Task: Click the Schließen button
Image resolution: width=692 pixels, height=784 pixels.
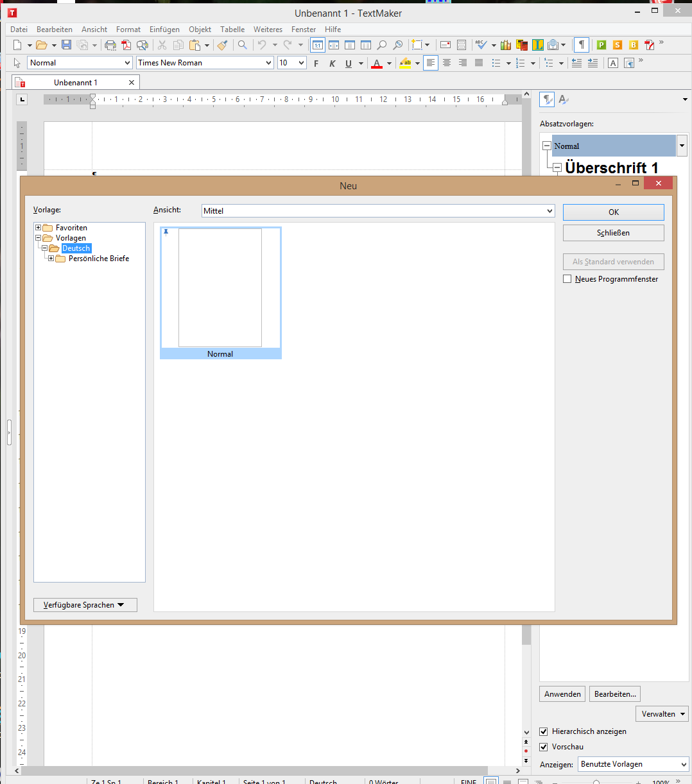Action: point(614,233)
